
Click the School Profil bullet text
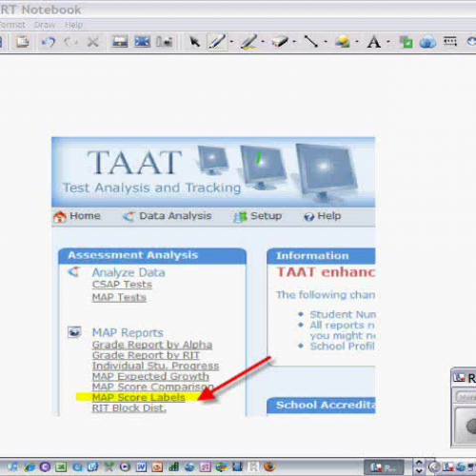pyautogui.click(x=343, y=346)
